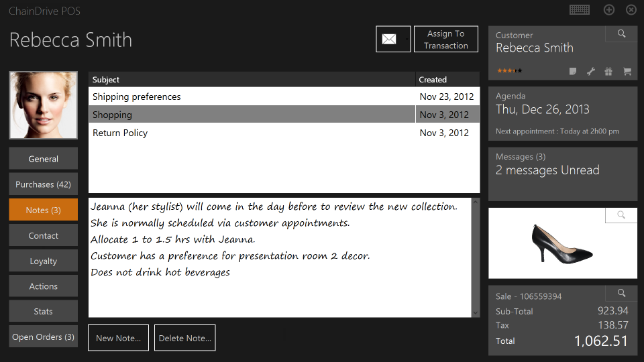Viewport: 644px width, 362px height.
Task: Click Sale - 106559394 label
Action: coord(528,296)
